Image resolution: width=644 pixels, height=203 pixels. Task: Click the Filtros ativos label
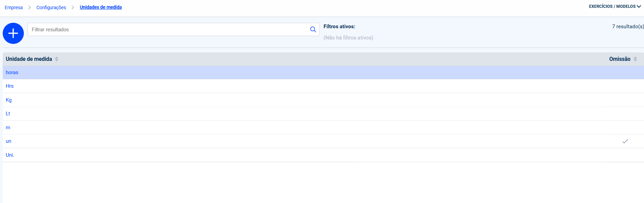(339, 27)
